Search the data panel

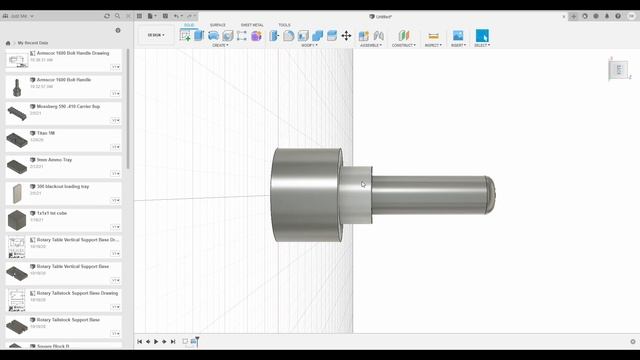[x=118, y=16]
